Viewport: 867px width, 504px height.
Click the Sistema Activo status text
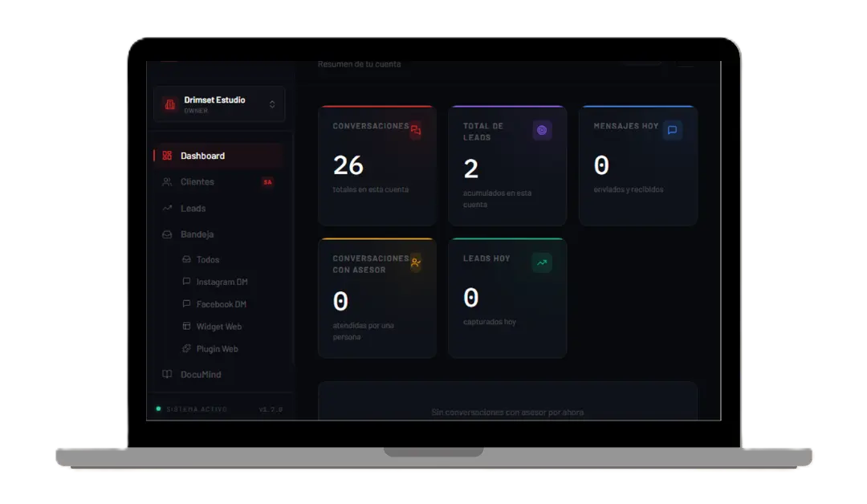pyautogui.click(x=197, y=409)
